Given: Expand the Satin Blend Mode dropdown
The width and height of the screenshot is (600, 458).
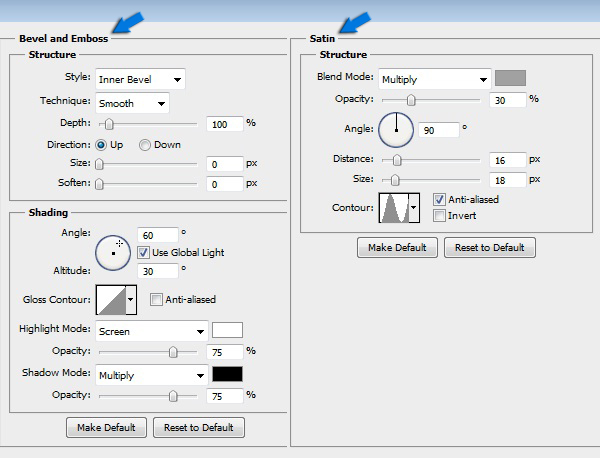Looking at the screenshot, I should pos(434,79).
